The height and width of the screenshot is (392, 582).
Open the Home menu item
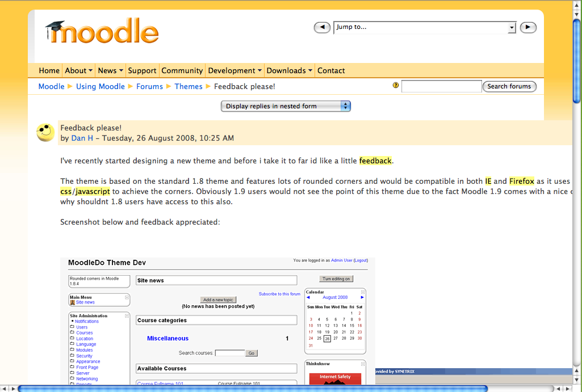click(49, 70)
